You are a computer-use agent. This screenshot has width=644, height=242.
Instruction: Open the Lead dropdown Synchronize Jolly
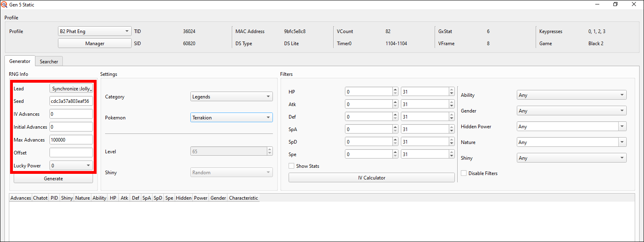(71, 88)
